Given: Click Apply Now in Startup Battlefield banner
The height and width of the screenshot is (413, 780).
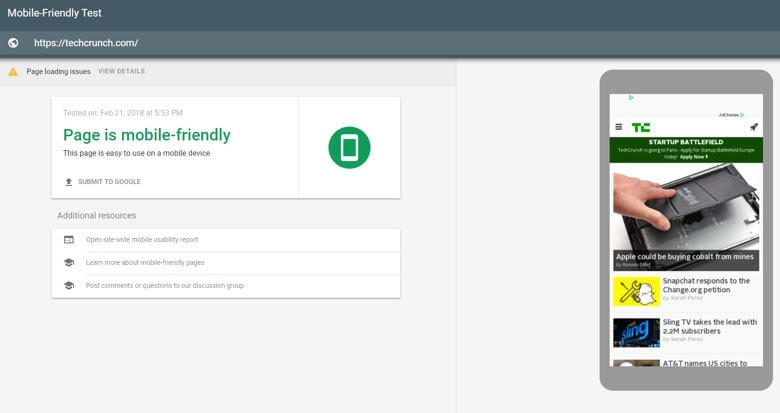Looking at the screenshot, I should pyautogui.click(x=694, y=157).
